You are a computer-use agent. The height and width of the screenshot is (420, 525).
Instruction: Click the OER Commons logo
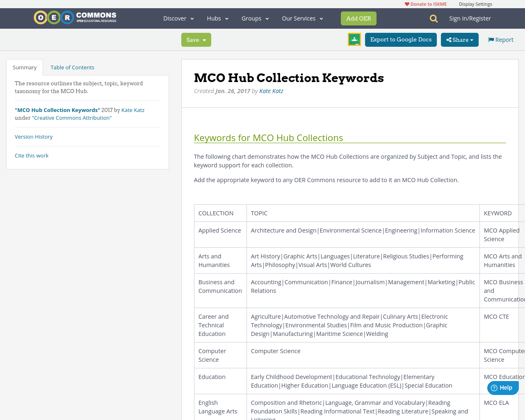click(x=75, y=17)
